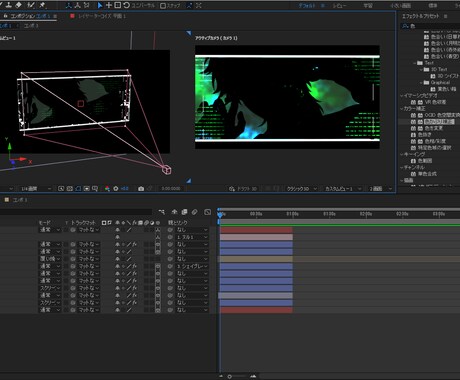Open blend mode dropdown set to 覆い焼
This screenshot has height=380, width=460.
pyautogui.click(x=50, y=259)
